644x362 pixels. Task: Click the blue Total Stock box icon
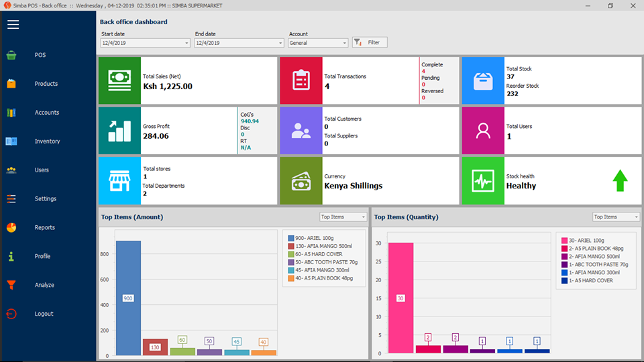[x=483, y=80]
